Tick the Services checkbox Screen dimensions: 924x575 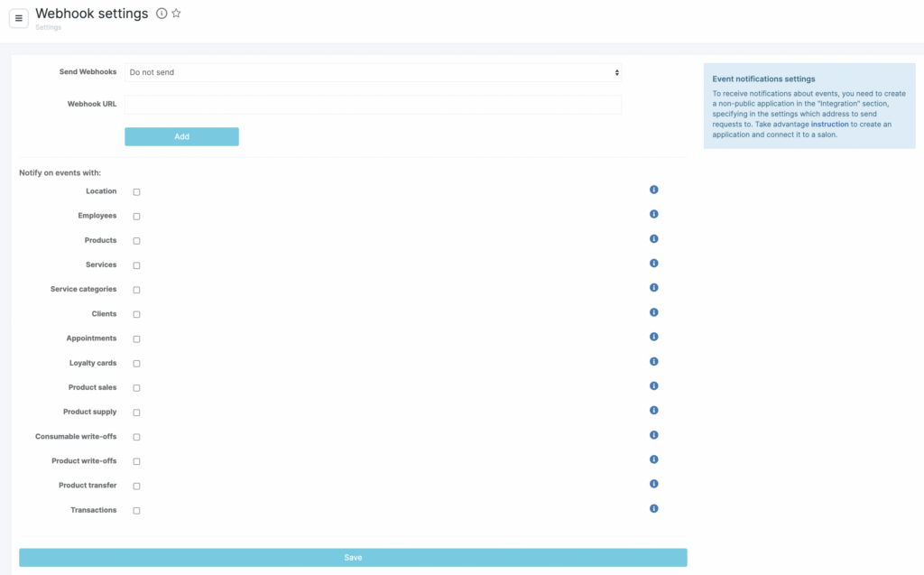137,265
